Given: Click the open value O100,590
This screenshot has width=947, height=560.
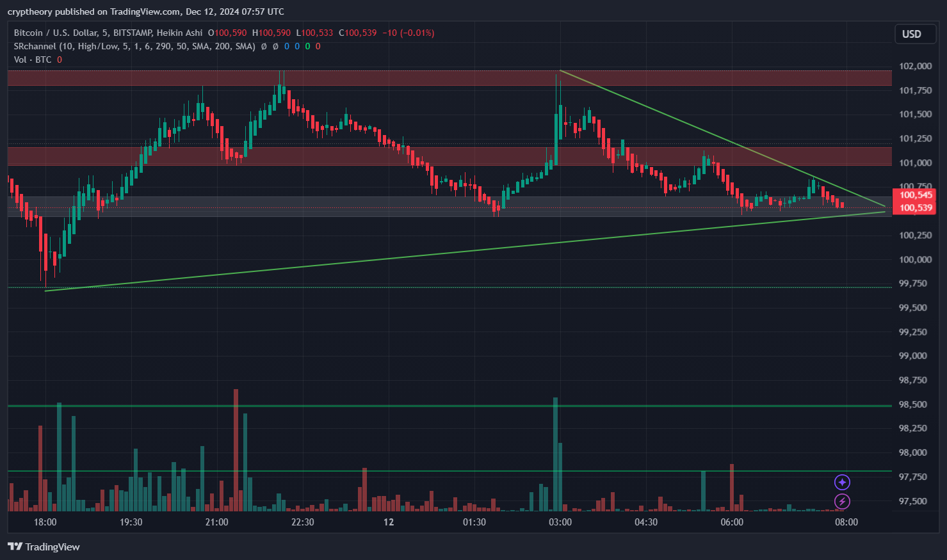Looking at the screenshot, I should coord(227,33).
